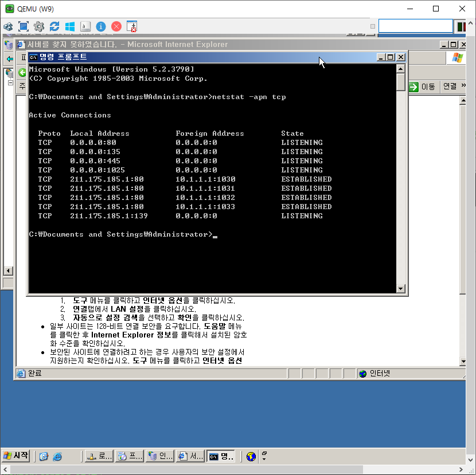Click the Windows logo icon in QEMU toolbar
The height and width of the screenshot is (475, 476).
[70, 27]
